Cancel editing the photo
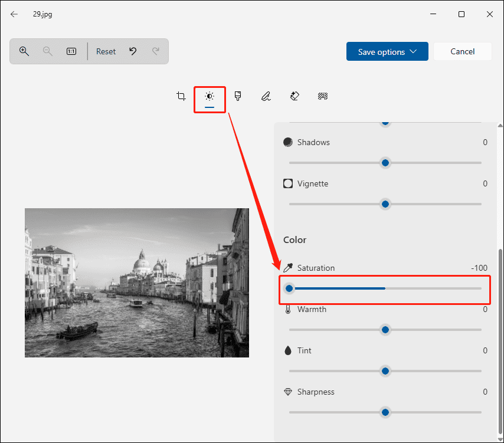Image resolution: width=504 pixels, height=443 pixels. (x=463, y=51)
